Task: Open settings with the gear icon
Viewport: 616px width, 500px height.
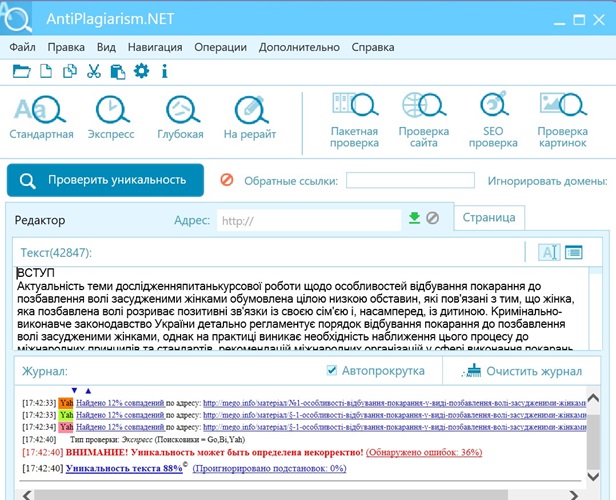Action: pyautogui.click(x=141, y=71)
